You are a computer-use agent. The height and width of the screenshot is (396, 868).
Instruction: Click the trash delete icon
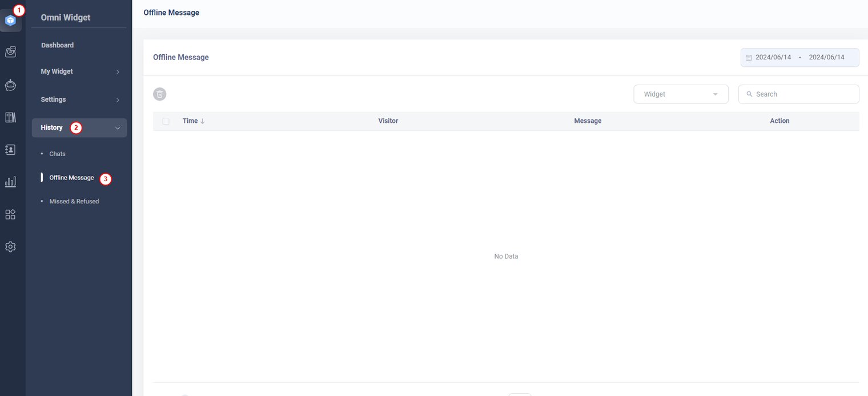(160, 94)
